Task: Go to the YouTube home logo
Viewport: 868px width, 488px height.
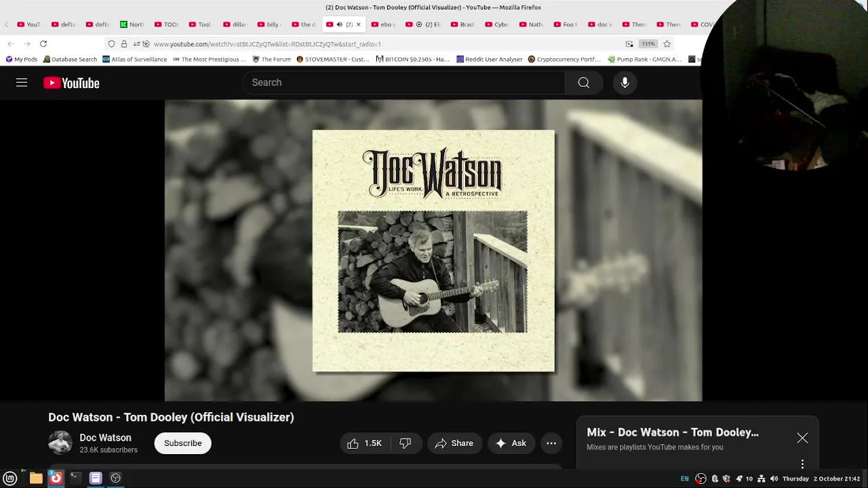Action: tap(71, 83)
